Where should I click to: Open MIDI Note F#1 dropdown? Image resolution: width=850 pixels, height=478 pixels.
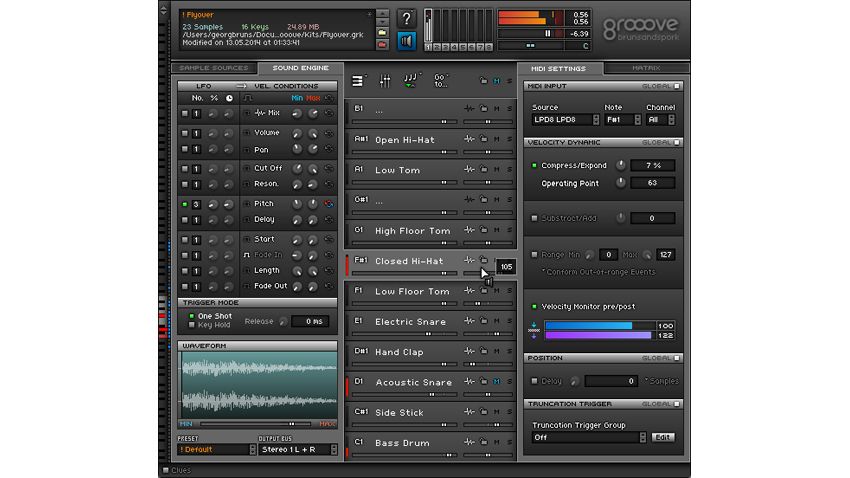[622, 119]
